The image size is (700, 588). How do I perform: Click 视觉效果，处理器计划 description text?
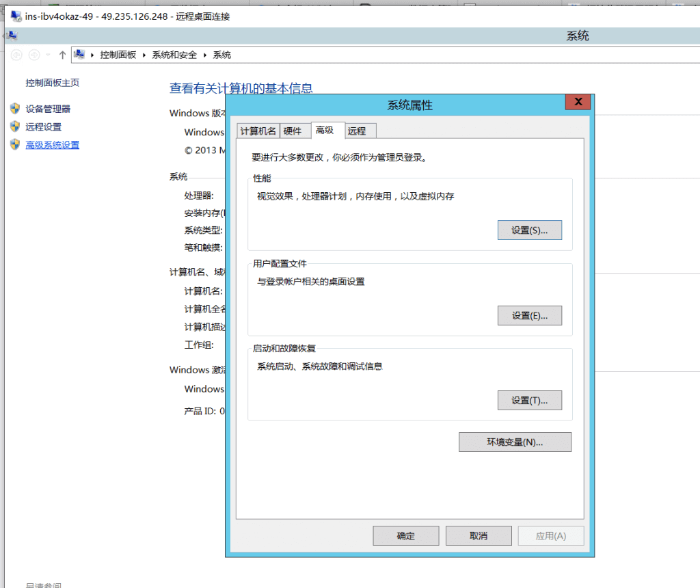pos(355,196)
